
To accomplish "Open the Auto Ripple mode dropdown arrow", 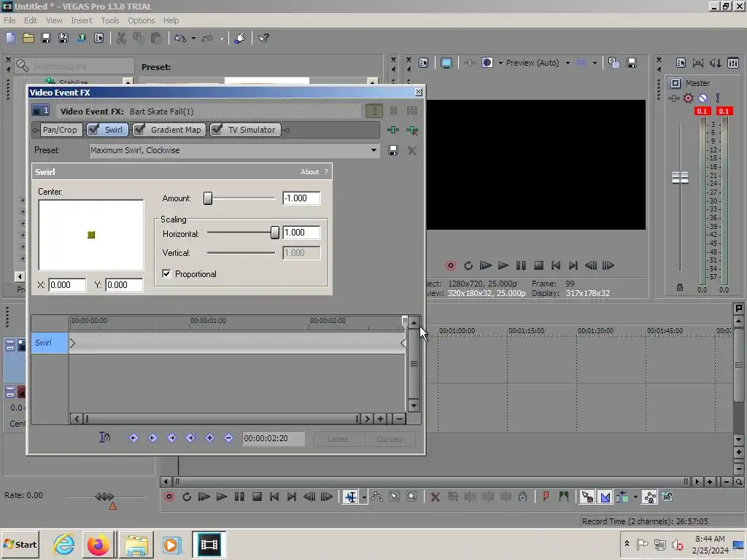I will (x=635, y=497).
